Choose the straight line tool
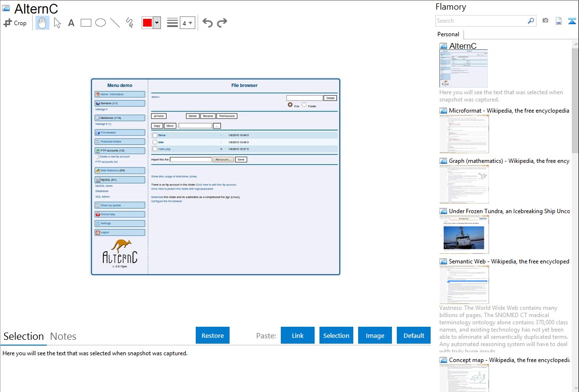Screen dimensions: 579x392 coord(115,23)
